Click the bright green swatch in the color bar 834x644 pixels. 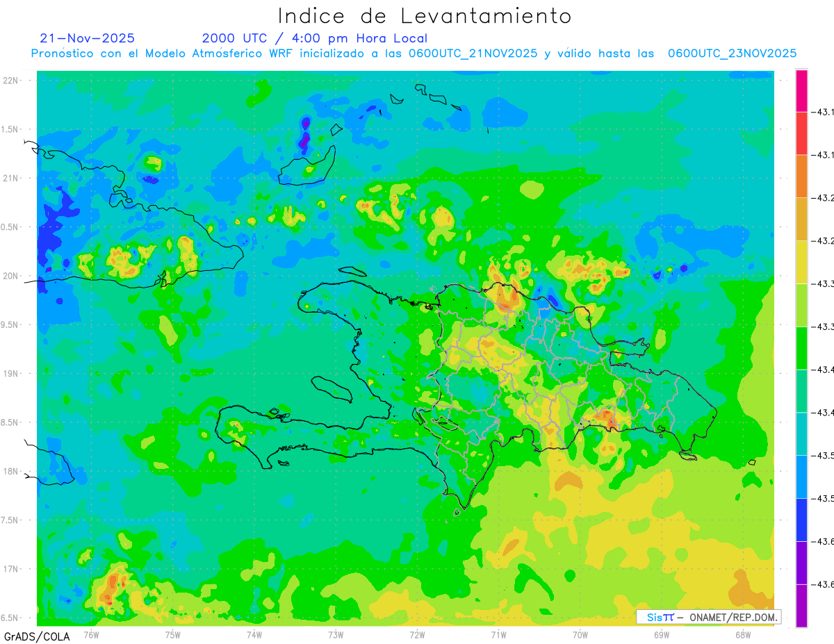tap(801, 348)
